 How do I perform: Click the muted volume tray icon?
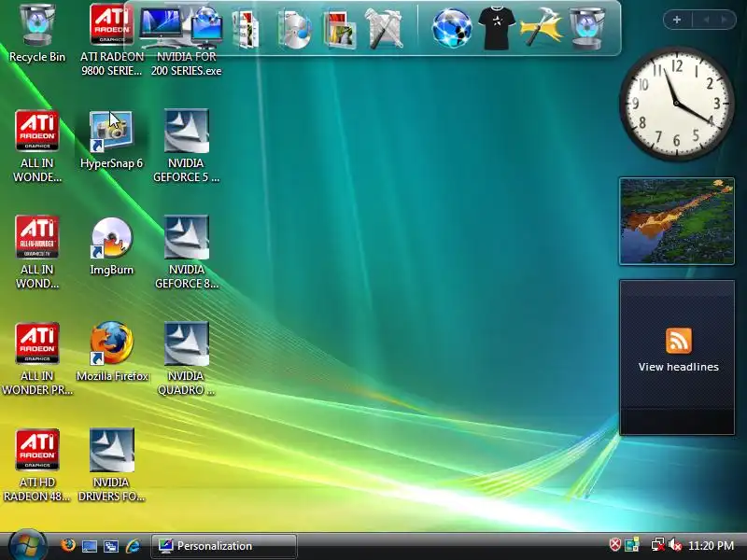coord(674,545)
